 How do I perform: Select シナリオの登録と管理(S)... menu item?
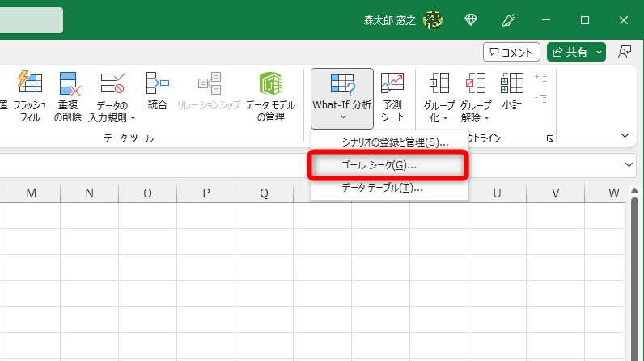(390, 142)
